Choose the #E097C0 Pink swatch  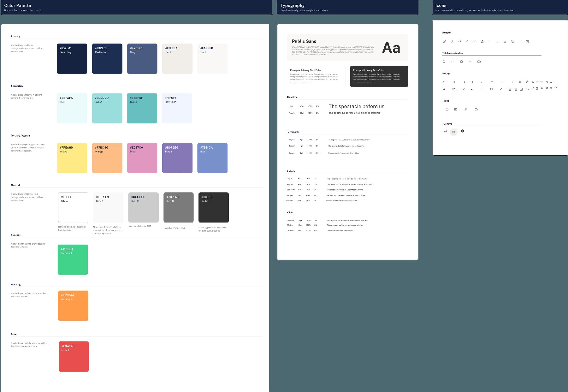tap(142, 158)
